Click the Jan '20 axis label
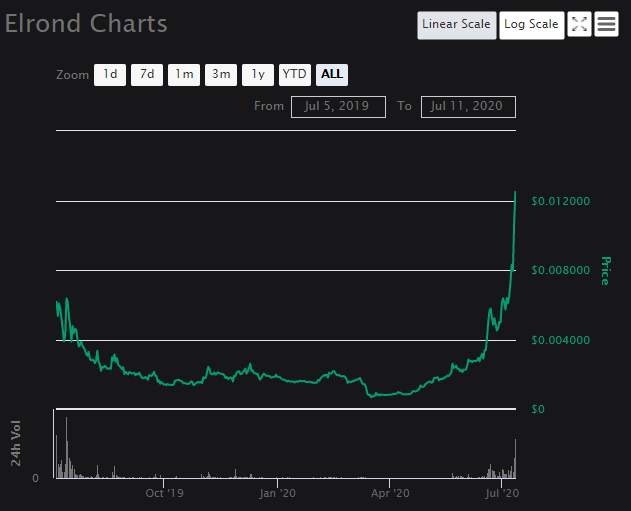 point(277,493)
